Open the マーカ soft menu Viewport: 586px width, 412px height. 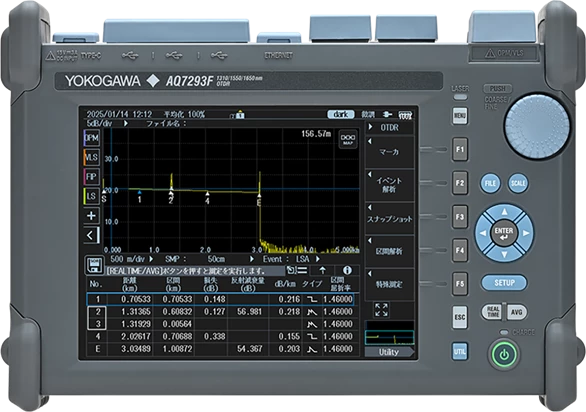pyautogui.click(x=389, y=152)
